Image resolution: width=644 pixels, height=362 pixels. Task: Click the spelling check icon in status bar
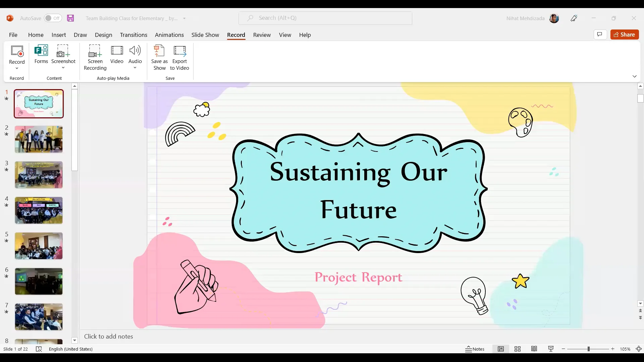click(x=39, y=349)
